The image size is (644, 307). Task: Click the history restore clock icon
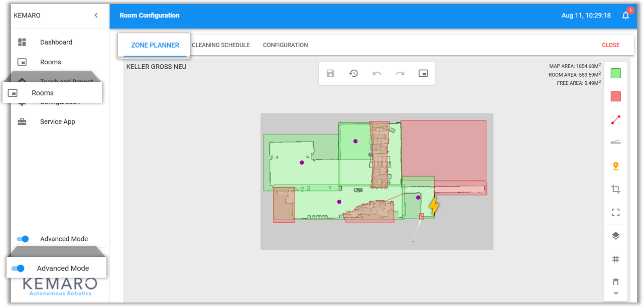[354, 73]
